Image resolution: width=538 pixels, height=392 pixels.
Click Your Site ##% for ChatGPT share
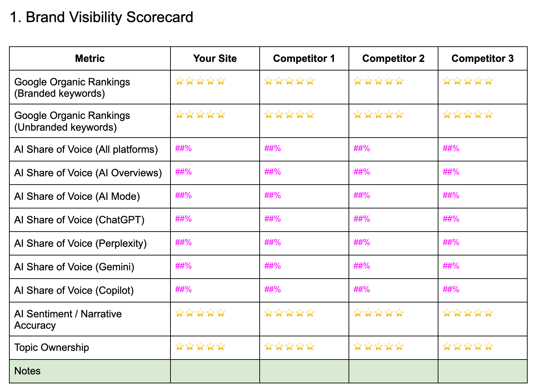(x=184, y=219)
